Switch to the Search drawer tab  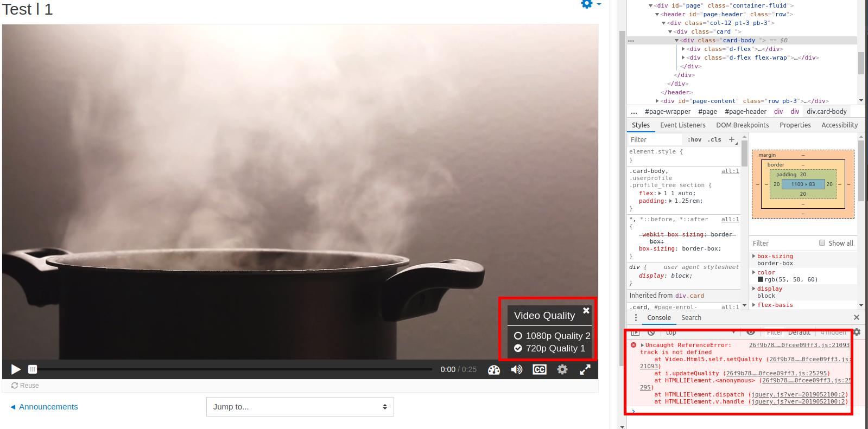pyautogui.click(x=691, y=318)
